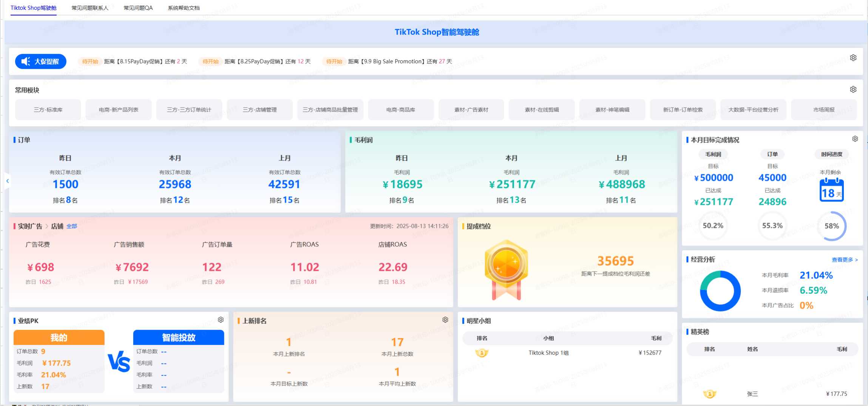Open settings gear in 上新排名 panel
The image size is (868, 406).
coord(445,320)
